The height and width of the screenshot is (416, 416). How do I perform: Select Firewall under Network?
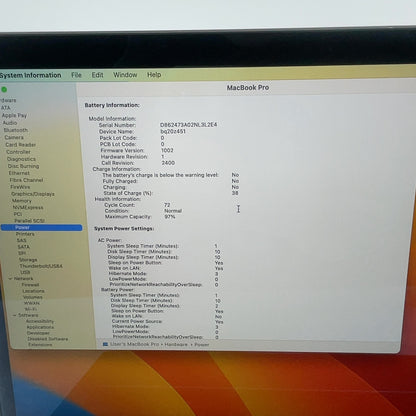pos(30,285)
